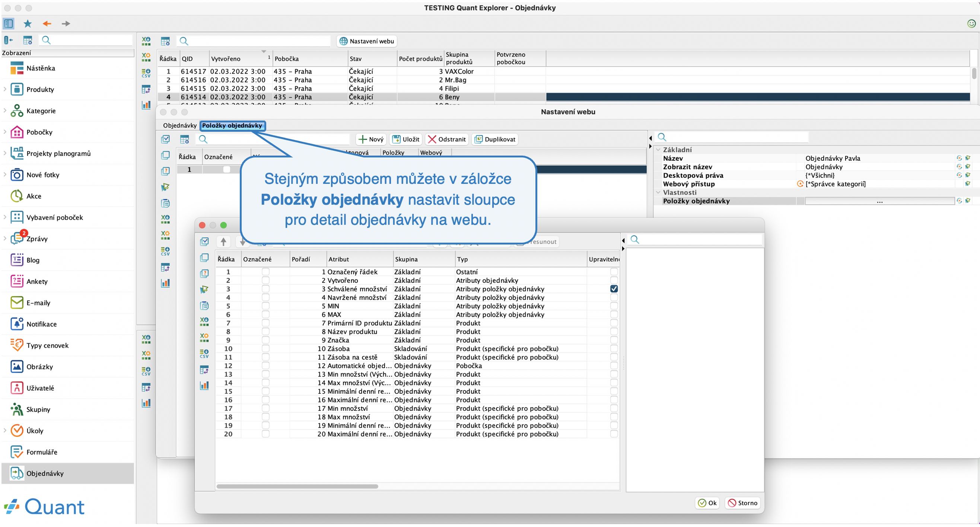Toggle the sidebar panel icon
Screen dimensions: 980x527
(8, 23)
